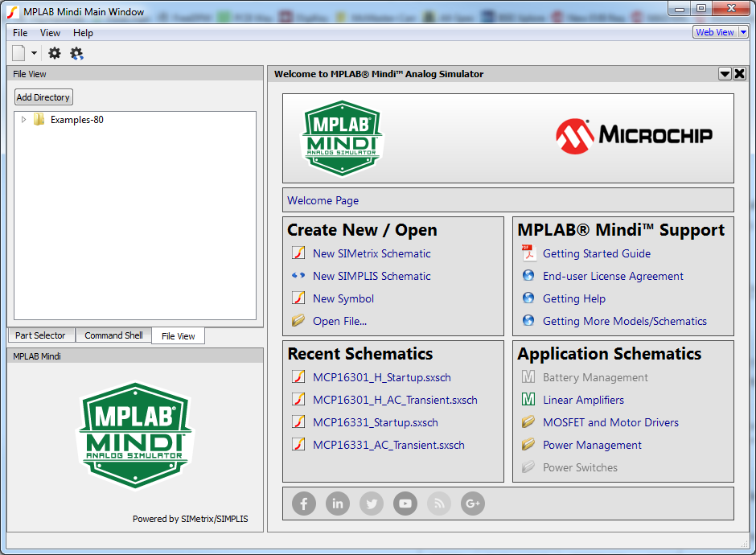This screenshot has width=756, height=555.
Task: Click the YouTube icon at bottom
Action: (405, 504)
